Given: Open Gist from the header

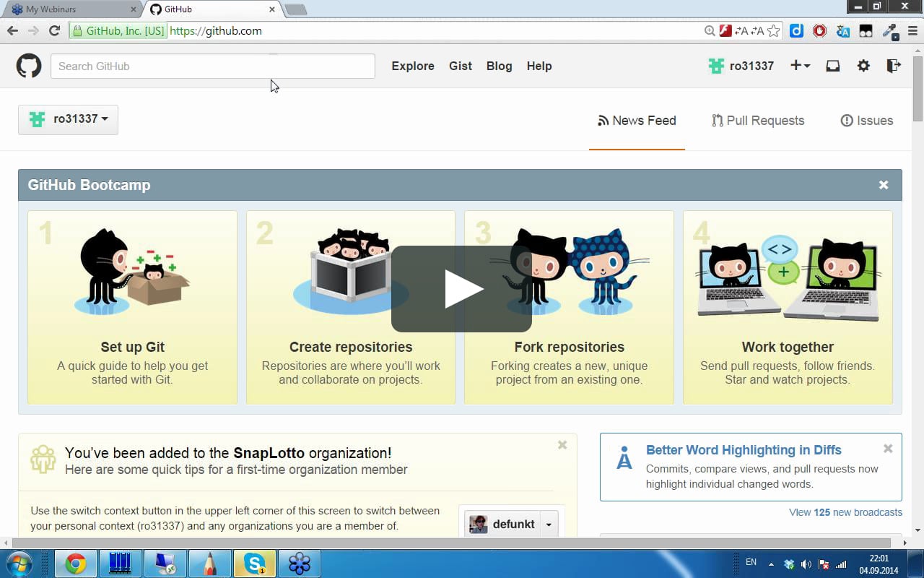Looking at the screenshot, I should coord(461,66).
